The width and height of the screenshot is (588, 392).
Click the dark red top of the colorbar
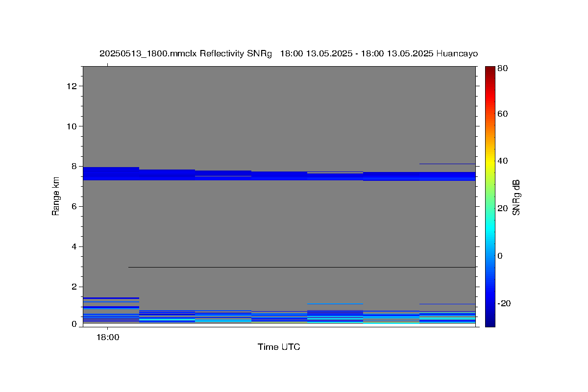(490, 71)
